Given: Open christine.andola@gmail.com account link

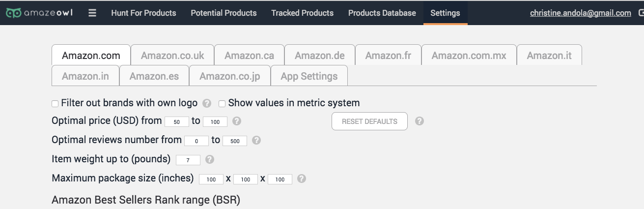Looking at the screenshot, I should (581, 13).
